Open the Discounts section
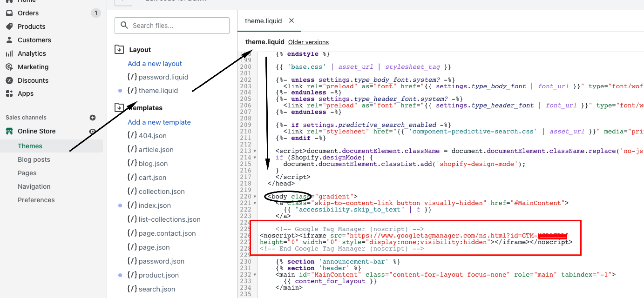 point(33,80)
